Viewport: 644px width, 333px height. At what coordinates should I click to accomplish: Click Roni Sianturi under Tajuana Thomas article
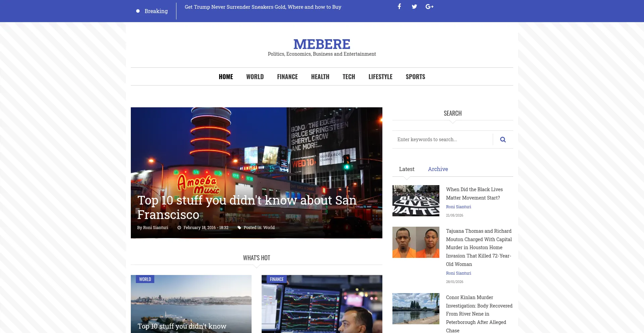click(459, 273)
